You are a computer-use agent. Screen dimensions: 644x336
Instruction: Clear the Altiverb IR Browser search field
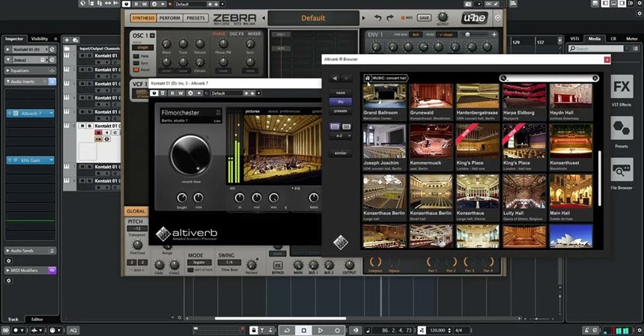click(x=595, y=78)
